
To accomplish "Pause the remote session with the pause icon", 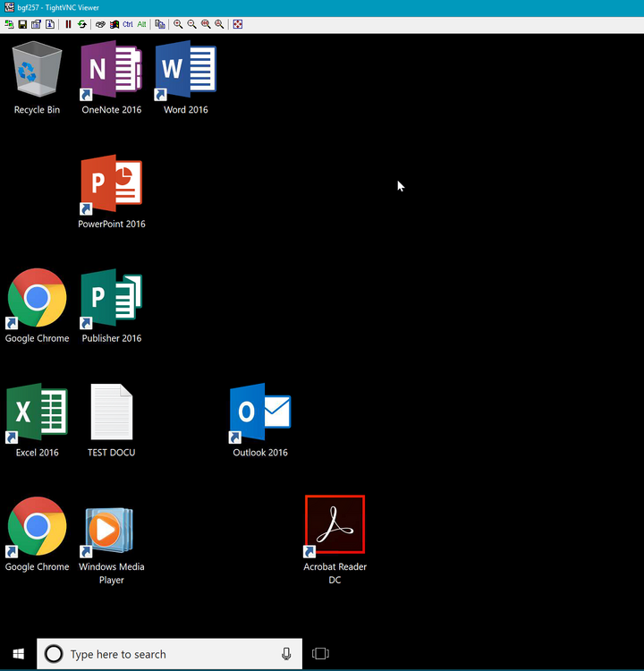I will tap(68, 24).
